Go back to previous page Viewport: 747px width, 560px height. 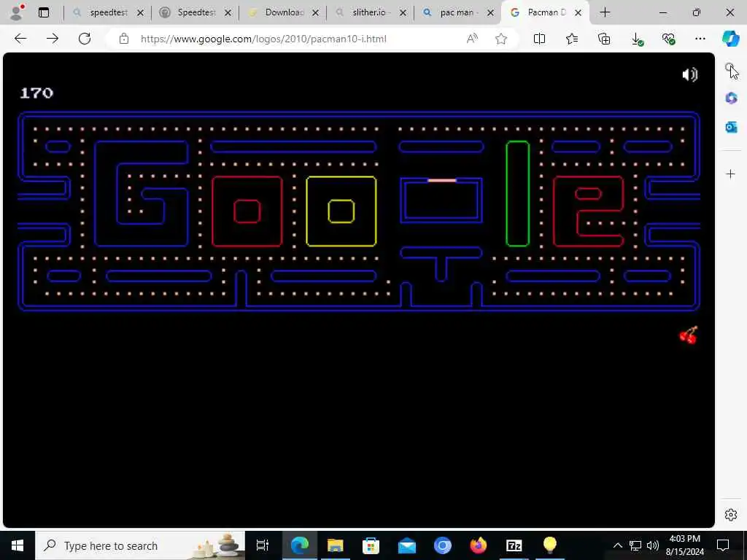(20, 39)
